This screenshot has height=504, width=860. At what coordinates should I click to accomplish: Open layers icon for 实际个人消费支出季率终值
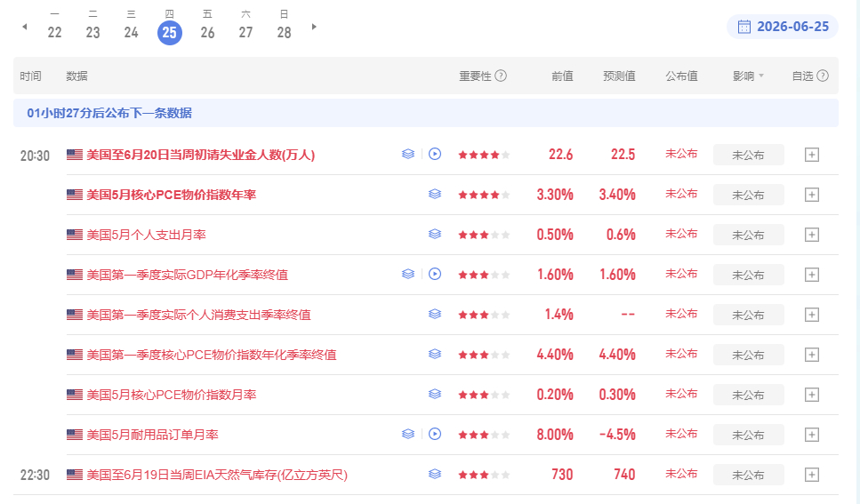(435, 315)
